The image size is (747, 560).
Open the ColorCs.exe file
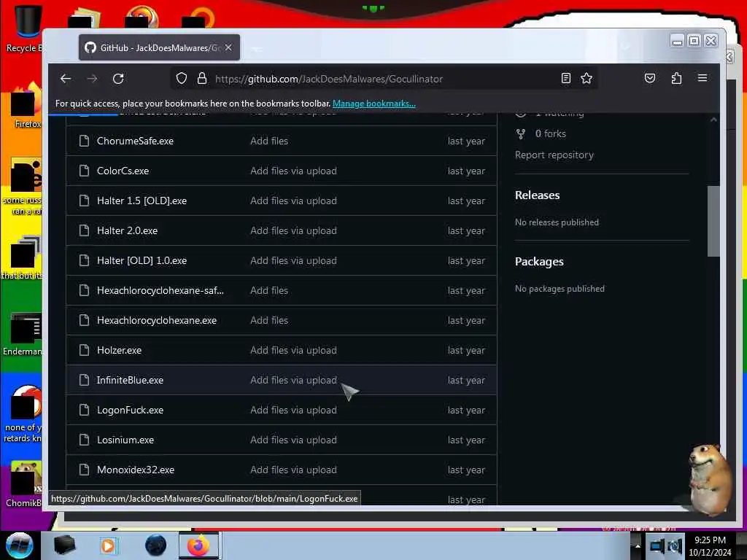click(x=123, y=171)
